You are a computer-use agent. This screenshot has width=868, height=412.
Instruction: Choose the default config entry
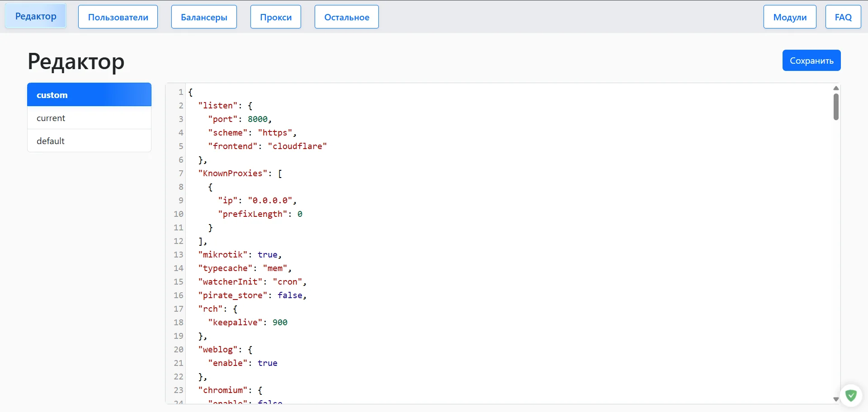pyautogui.click(x=89, y=141)
